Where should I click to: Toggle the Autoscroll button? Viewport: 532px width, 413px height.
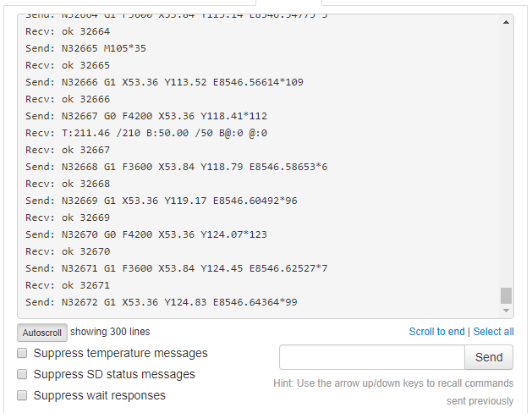tap(41, 333)
